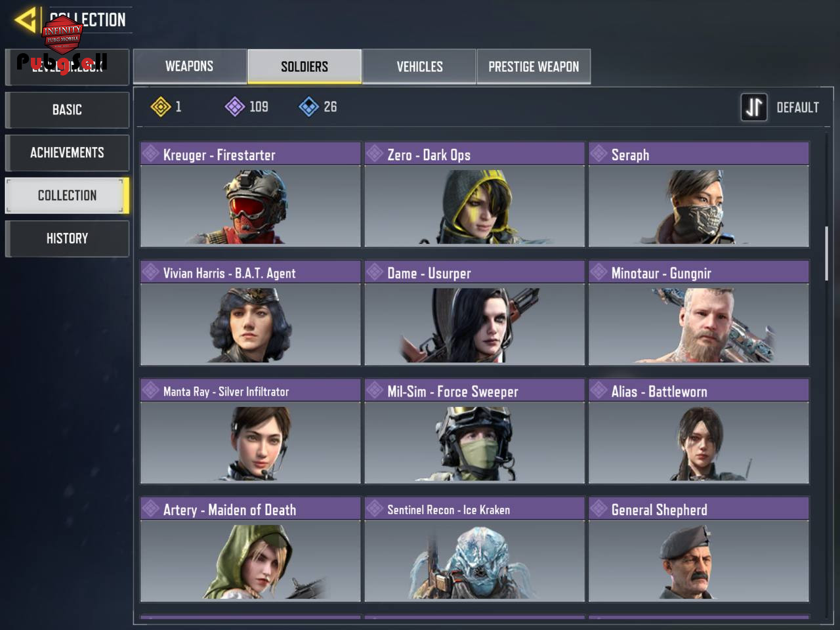Open the BASIC profile section
The width and height of the screenshot is (840, 630).
click(x=67, y=110)
